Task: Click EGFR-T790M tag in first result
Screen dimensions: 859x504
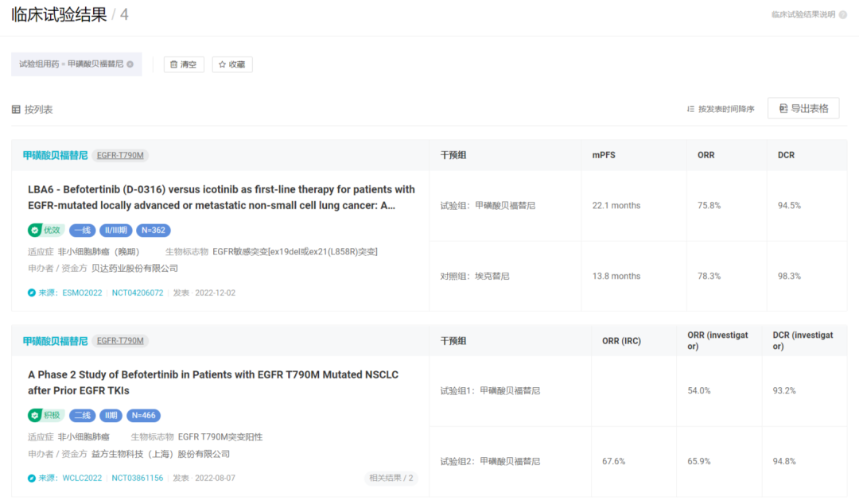Action: 120,155
